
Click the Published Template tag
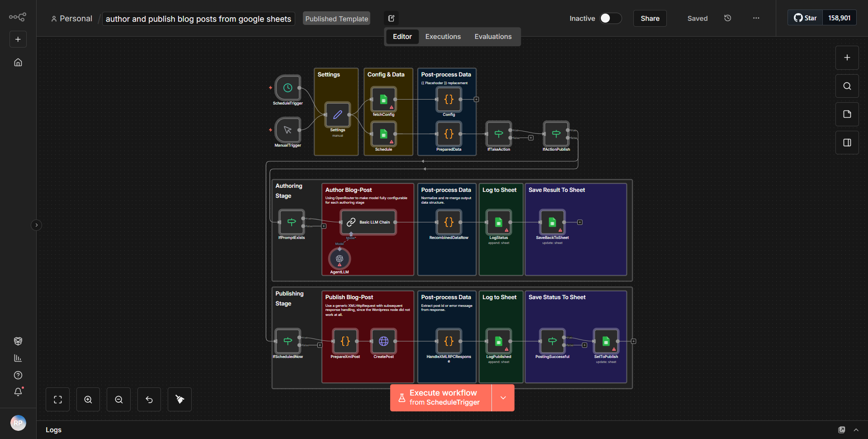(337, 19)
